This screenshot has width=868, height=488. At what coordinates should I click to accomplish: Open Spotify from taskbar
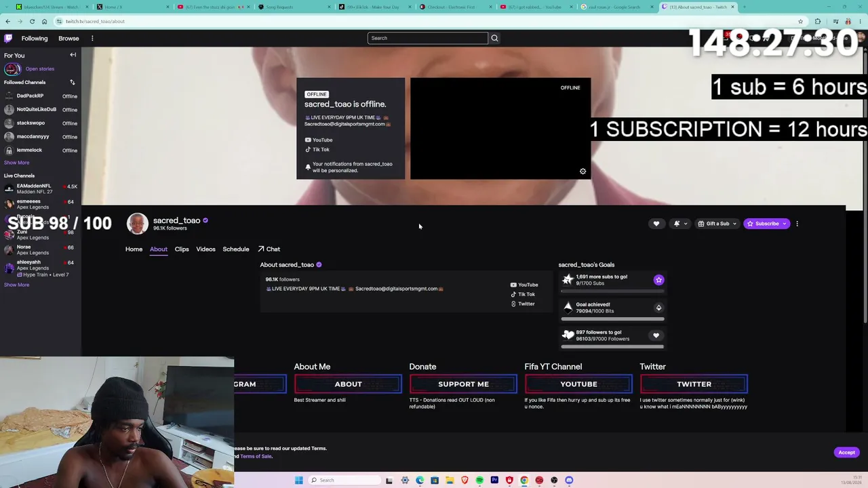click(x=479, y=481)
